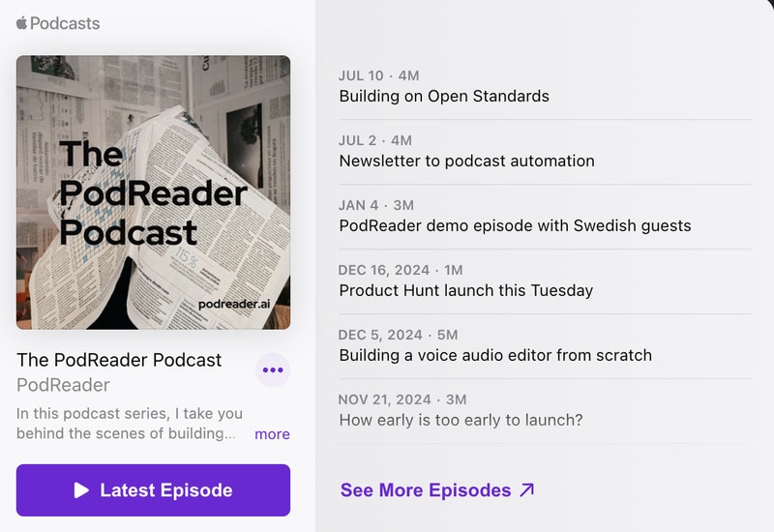
Task: Expand the description with the more link
Action: (272, 434)
